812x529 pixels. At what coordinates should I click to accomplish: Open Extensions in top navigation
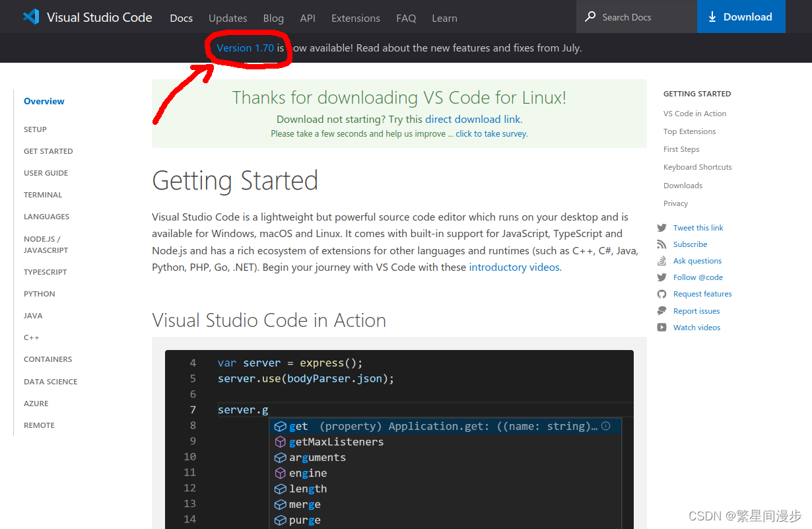(x=356, y=18)
